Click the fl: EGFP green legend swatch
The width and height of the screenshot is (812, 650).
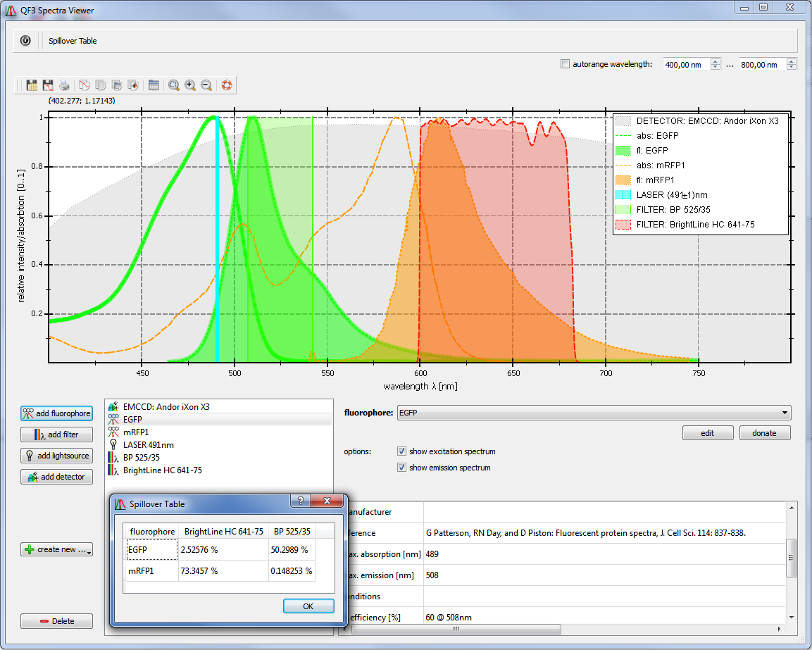pos(623,151)
